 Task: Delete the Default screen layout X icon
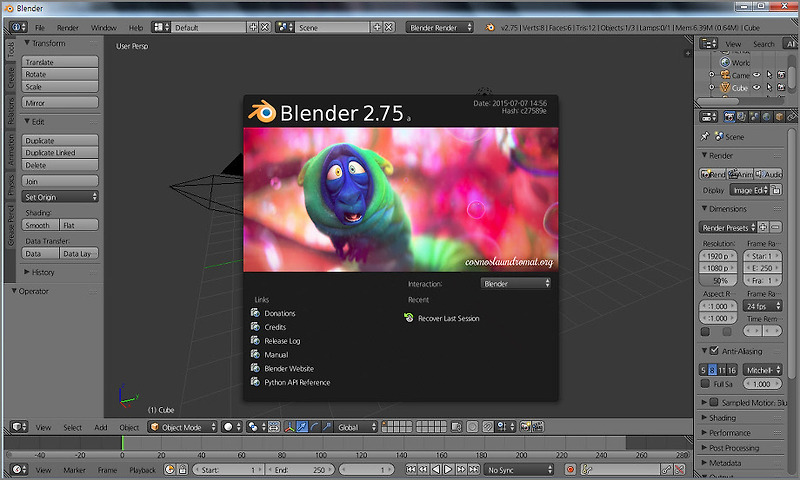pos(265,27)
